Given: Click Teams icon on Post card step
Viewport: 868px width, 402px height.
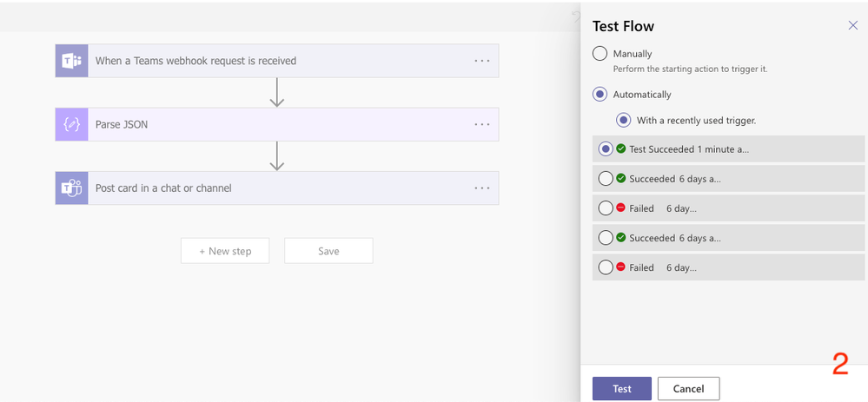Looking at the screenshot, I should (71, 188).
